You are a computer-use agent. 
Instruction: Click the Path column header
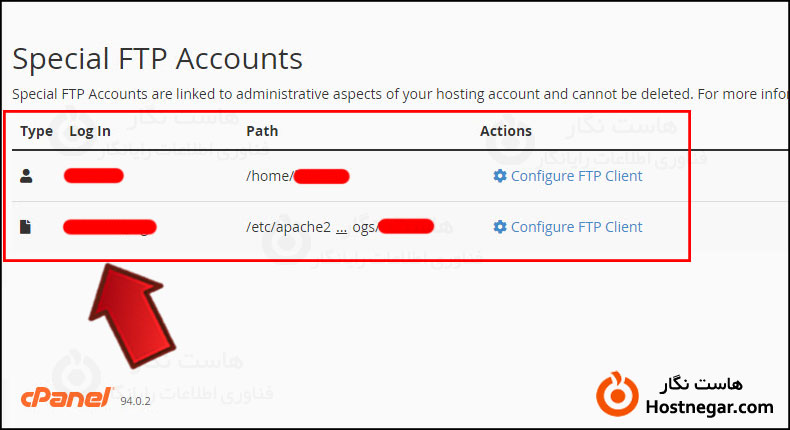[262, 131]
